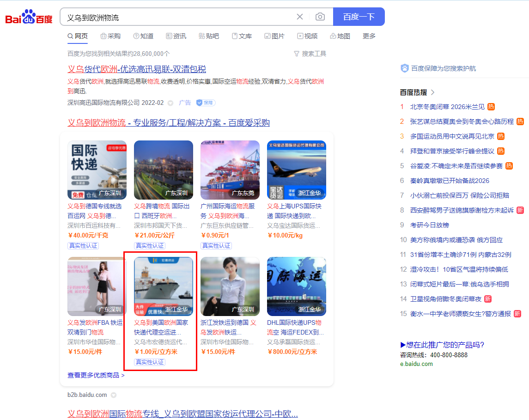Switch to the 文库 tab
The image size is (529, 420).
tap(242, 36)
